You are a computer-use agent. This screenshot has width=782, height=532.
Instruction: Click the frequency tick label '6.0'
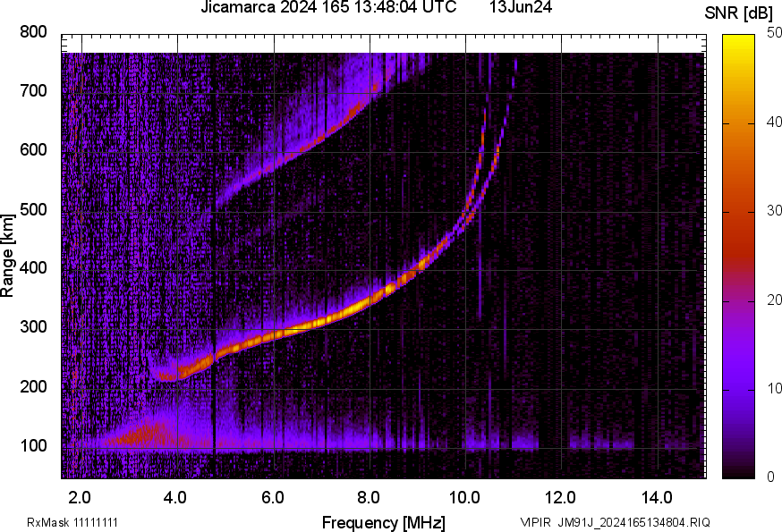point(272,497)
